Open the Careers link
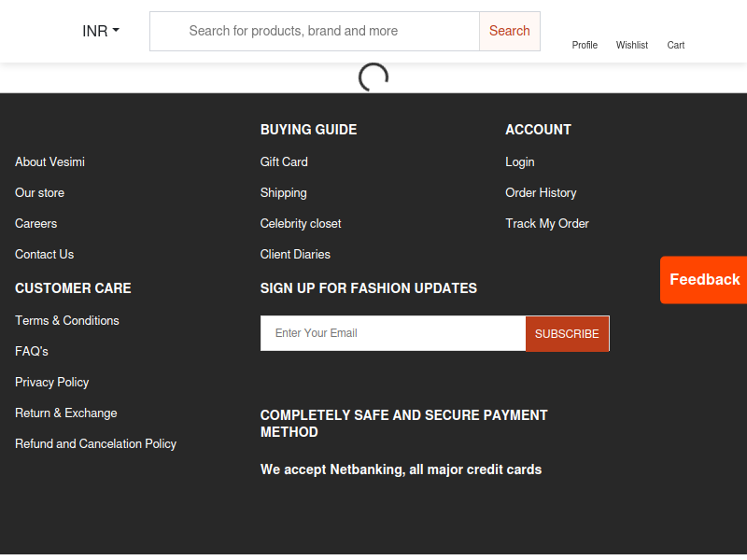Viewport: 747px width, 560px height. (x=35, y=224)
